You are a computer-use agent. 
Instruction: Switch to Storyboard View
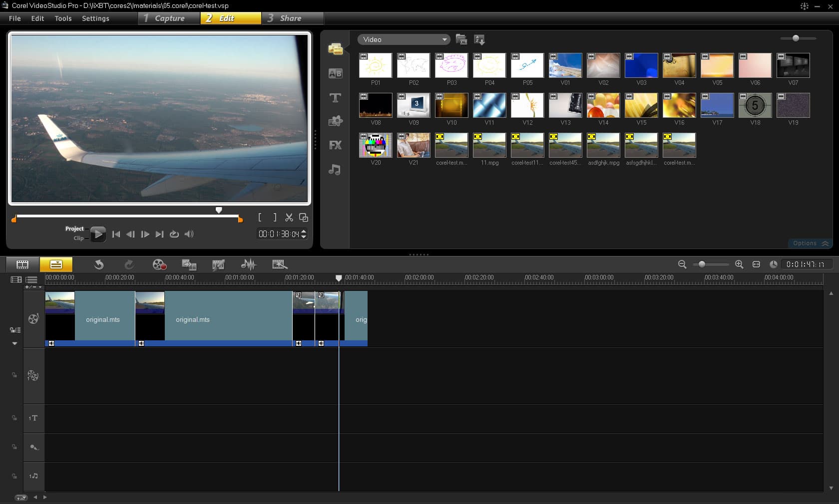(x=22, y=264)
